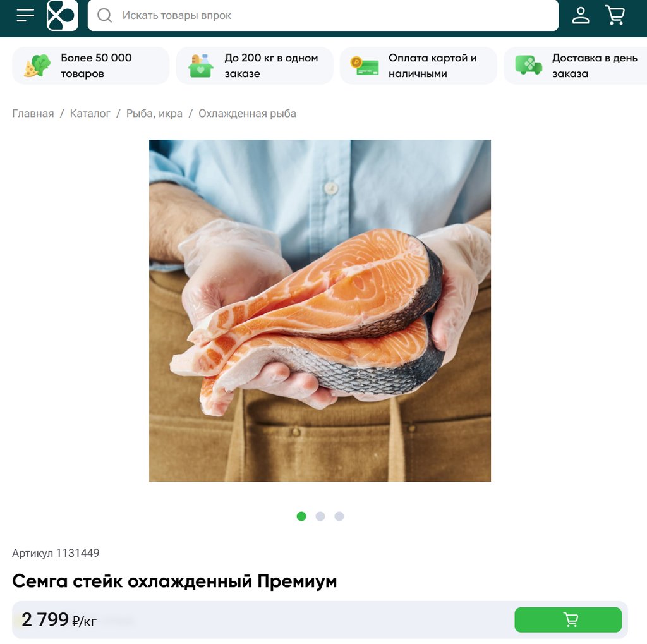
Task: Open the shopping cart in header
Action: click(615, 15)
